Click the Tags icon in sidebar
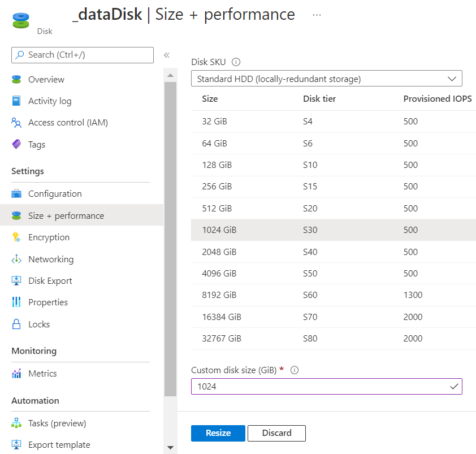 tap(16, 145)
